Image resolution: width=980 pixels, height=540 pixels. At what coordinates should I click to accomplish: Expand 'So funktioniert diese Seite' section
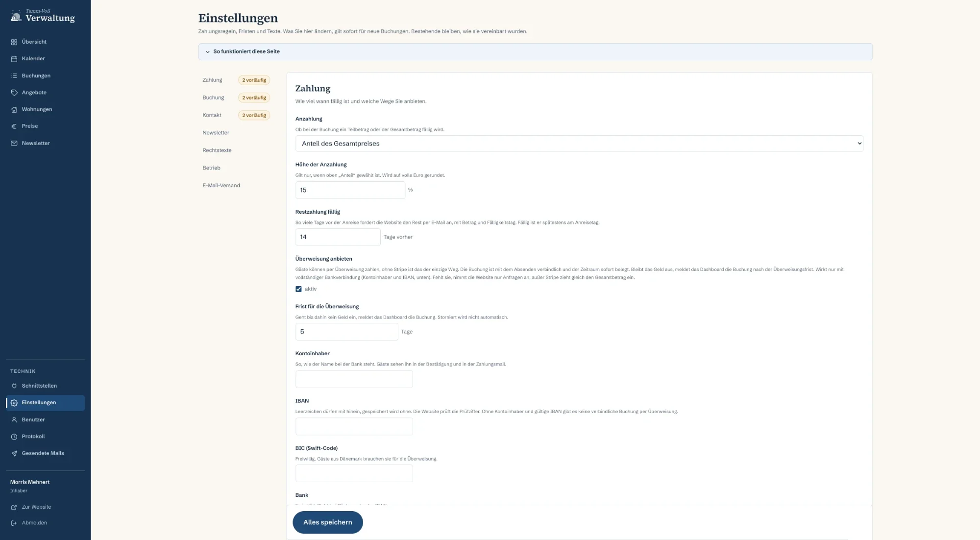(535, 51)
